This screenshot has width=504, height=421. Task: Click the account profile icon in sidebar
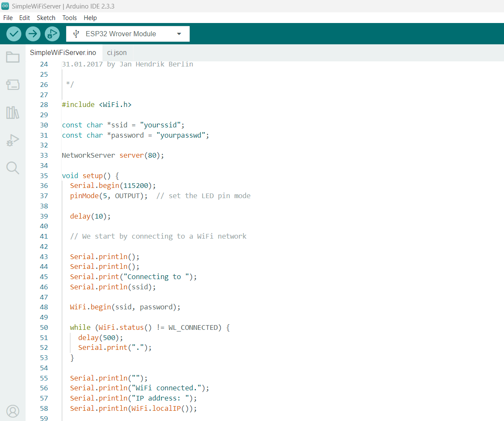point(13,411)
